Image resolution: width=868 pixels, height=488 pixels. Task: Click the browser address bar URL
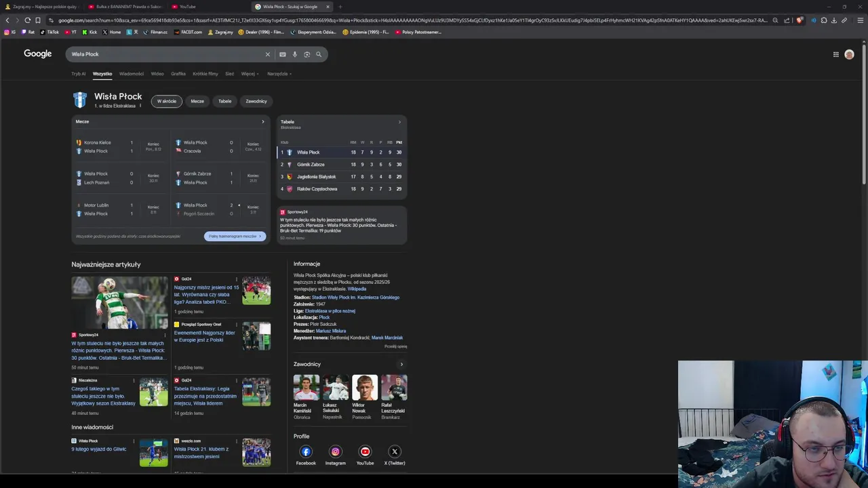412,20
